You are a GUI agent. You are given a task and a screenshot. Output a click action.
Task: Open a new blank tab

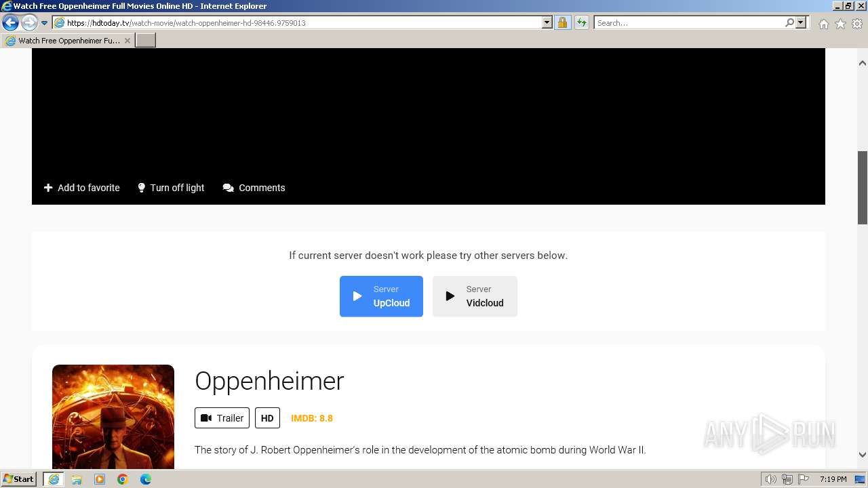146,41
